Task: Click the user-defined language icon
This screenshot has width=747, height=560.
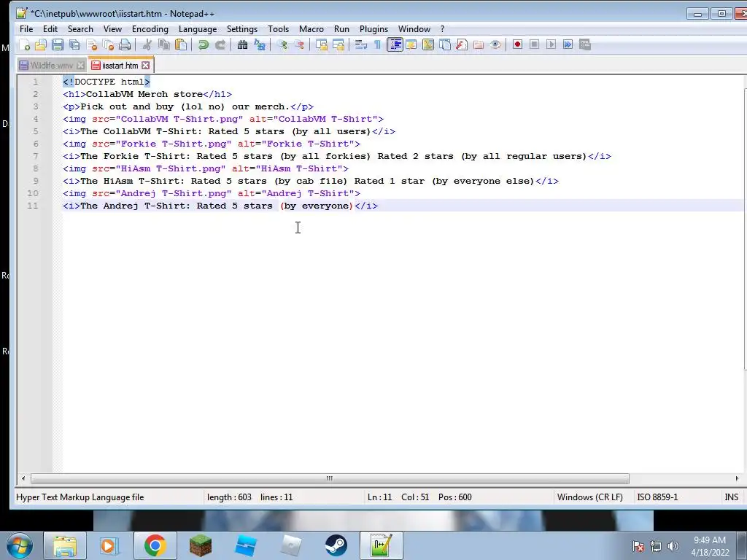Action: [411, 44]
